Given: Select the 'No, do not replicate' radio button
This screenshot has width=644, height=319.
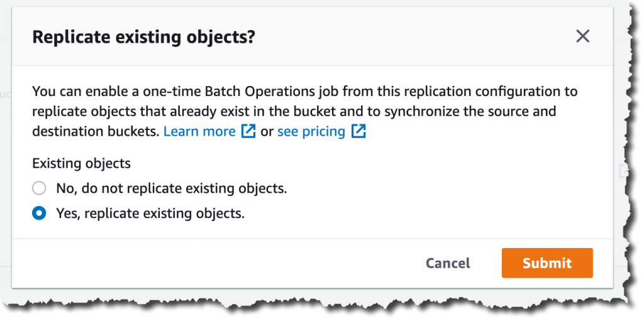Looking at the screenshot, I should coord(40,188).
